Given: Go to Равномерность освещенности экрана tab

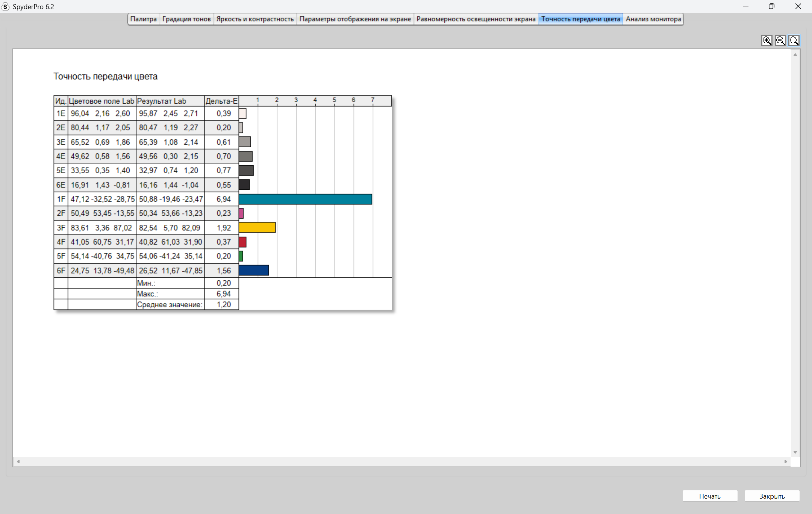Looking at the screenshot, I should point(476,19).
